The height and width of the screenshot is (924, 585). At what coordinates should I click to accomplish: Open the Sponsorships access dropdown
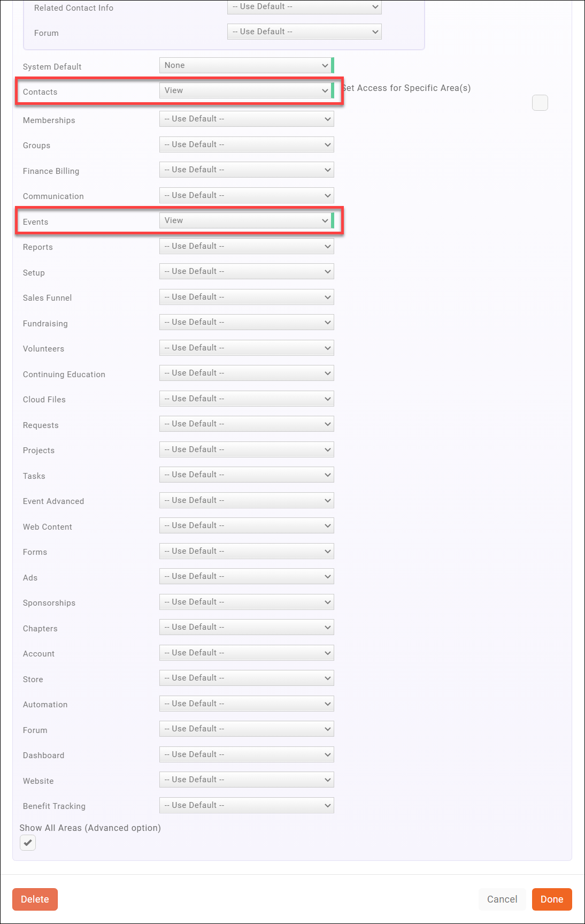click(x=247, y=602)
